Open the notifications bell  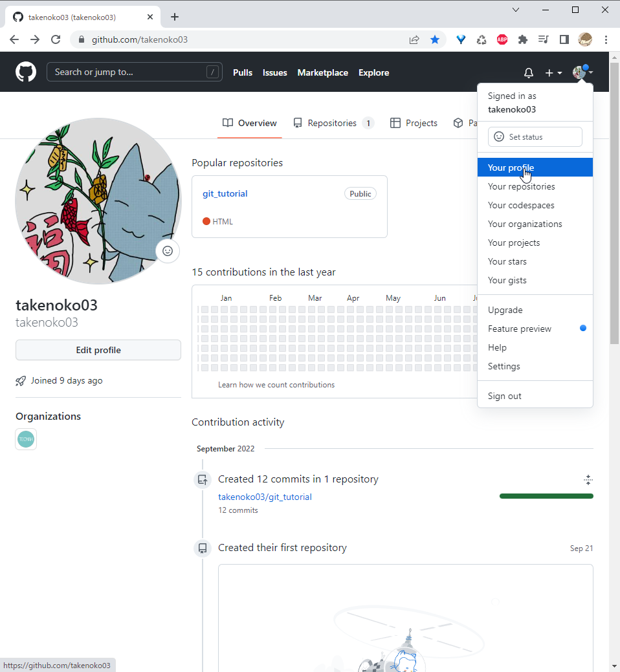coord(529,73)
